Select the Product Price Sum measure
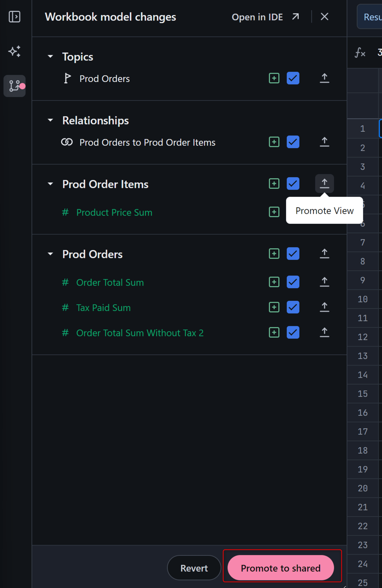 coord(114,213)
